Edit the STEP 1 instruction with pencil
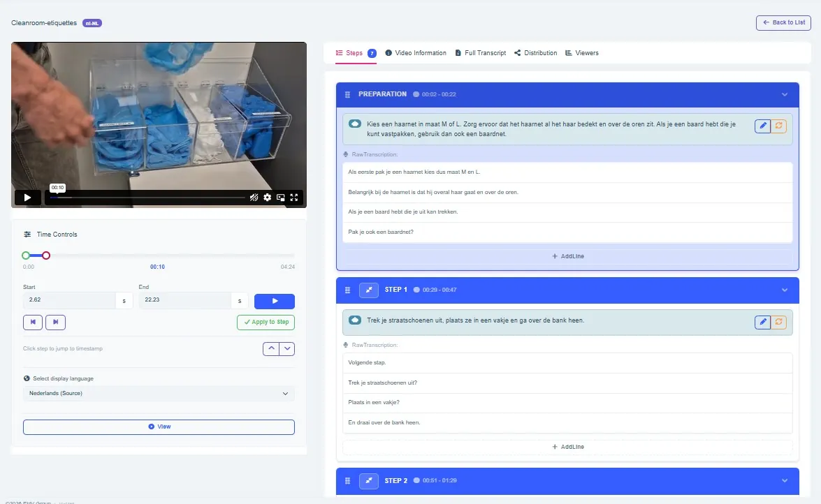The height and width of the screenshot is (504, 821). coord(763,322)
